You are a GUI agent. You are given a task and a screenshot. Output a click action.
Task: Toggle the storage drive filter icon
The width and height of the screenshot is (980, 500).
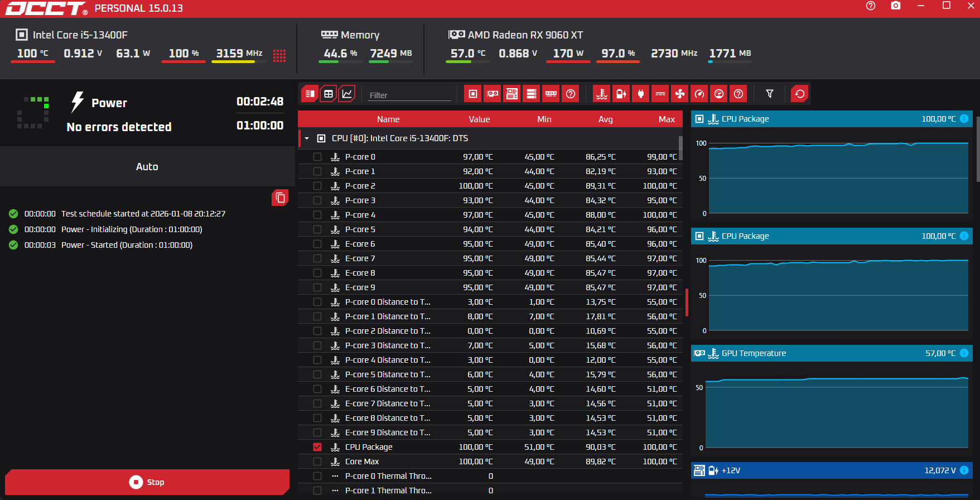tap(532, 94)
